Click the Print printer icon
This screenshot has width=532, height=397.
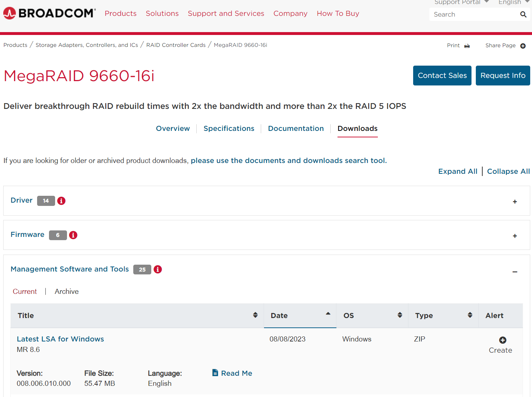[467, 46]
